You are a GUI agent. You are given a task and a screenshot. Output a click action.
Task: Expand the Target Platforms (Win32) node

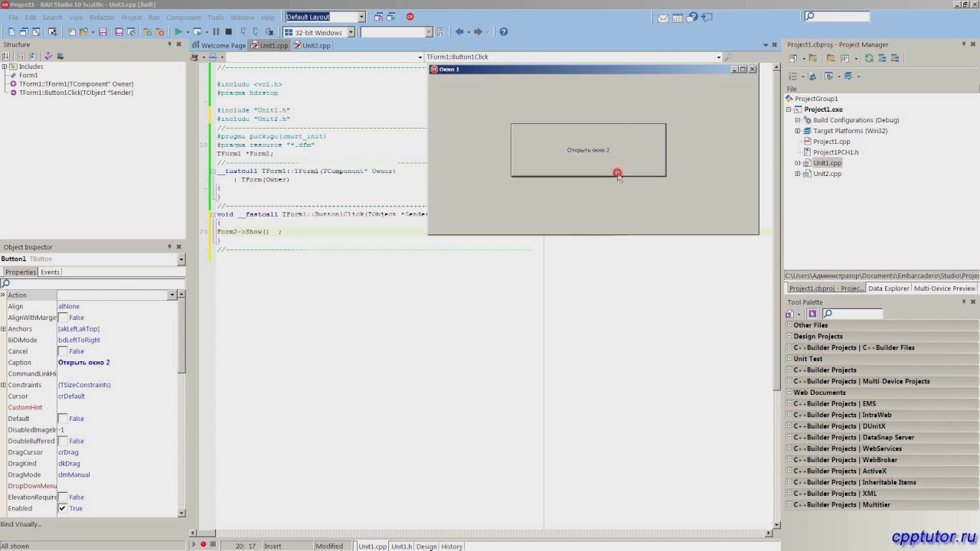point(798,131)
